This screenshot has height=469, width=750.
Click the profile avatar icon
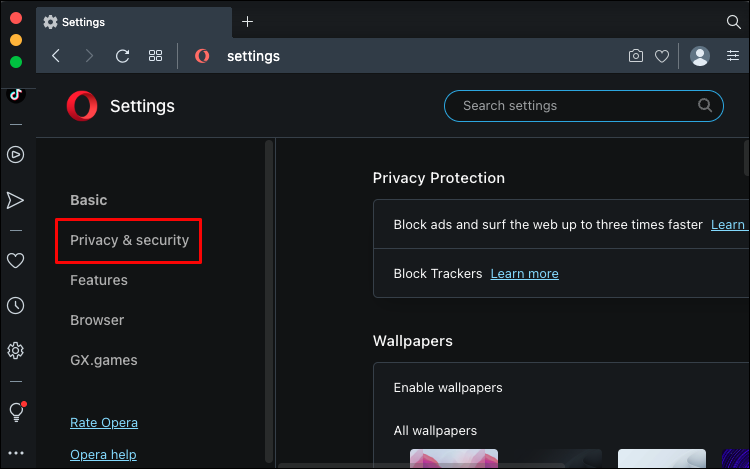[700, 56]
